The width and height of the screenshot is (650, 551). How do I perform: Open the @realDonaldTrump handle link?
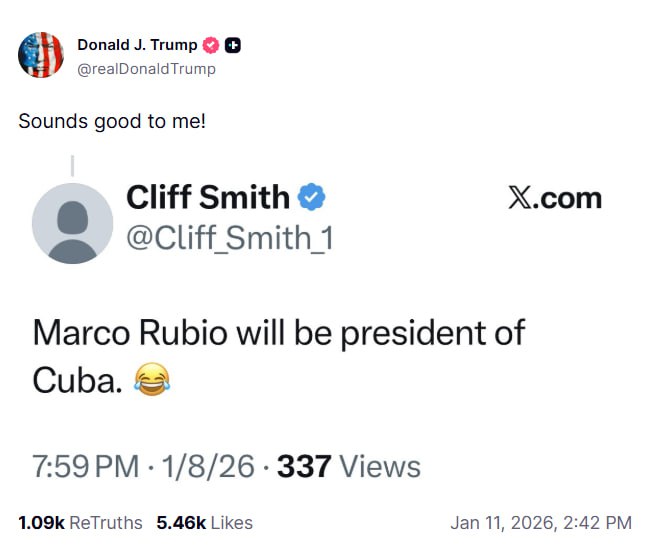click(146, 69)
